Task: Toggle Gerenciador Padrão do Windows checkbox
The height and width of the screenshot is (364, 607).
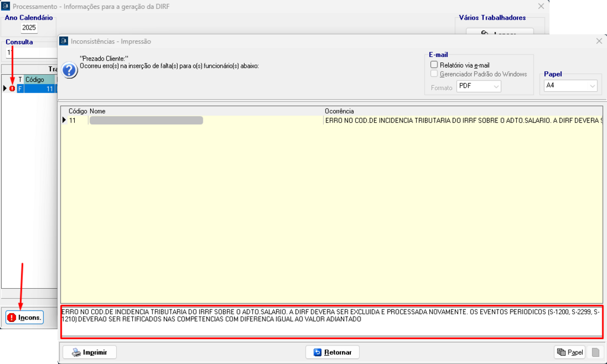Action: (x=435, y=74)
